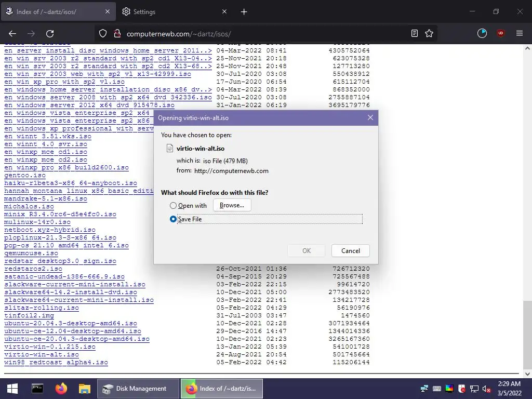Open the en_winnt_3.51.wks.iso link
The image size is (532, 399).
point(47,137)
